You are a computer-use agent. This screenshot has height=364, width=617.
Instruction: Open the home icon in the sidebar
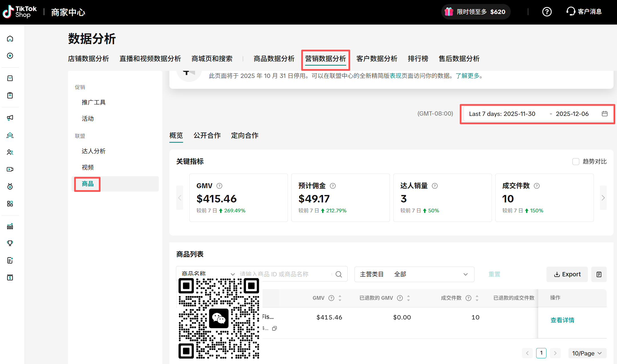point(10,39)
